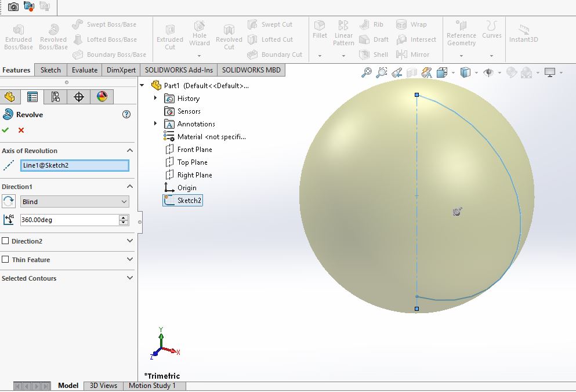Open Curves dropdown arrow
Image resolution: width=576 pixels, height=392 pixels.
tap(491, 56)
